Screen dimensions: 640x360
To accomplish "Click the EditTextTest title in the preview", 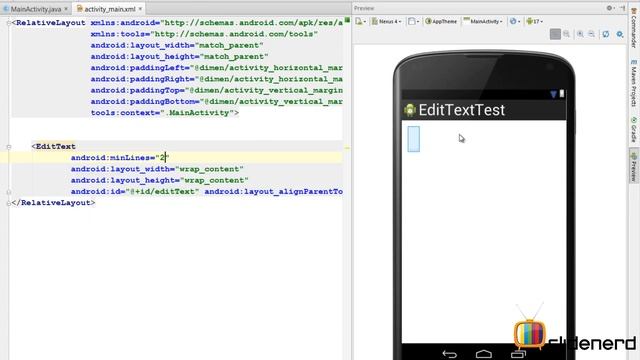I will (x=462, y=110).
